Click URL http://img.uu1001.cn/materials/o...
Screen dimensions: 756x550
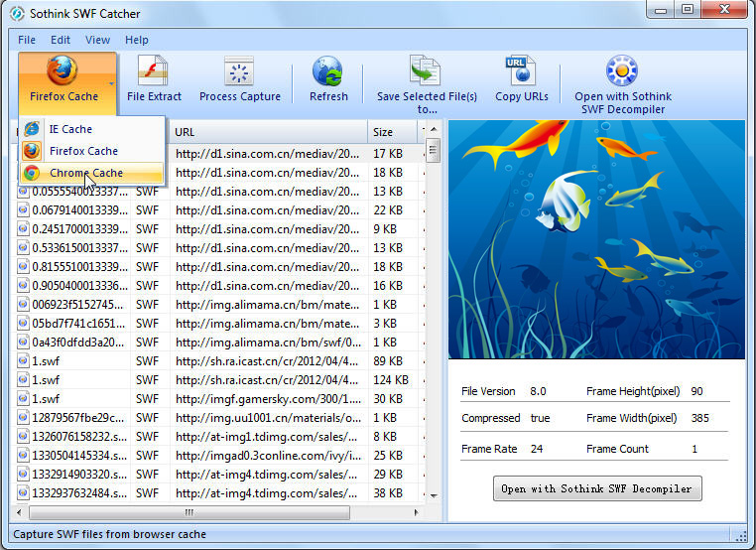pyautogui.click(x=268, y=418)
